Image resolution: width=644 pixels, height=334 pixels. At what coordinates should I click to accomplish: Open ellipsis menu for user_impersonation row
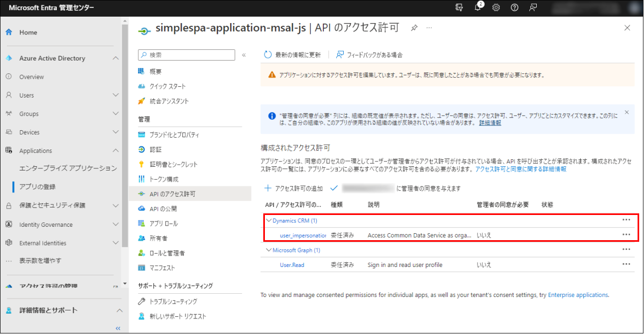(626, 235)
